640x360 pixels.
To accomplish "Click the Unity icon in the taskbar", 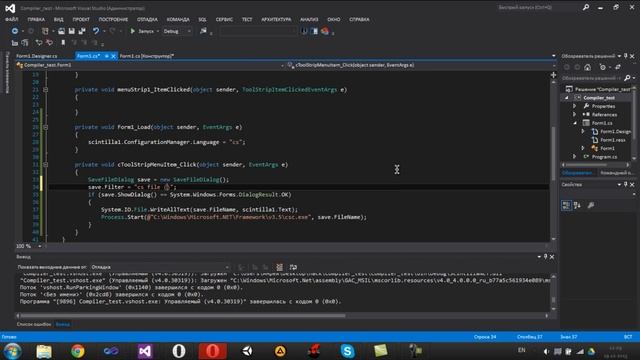I will pyautogui.click(x=247, y=351).
